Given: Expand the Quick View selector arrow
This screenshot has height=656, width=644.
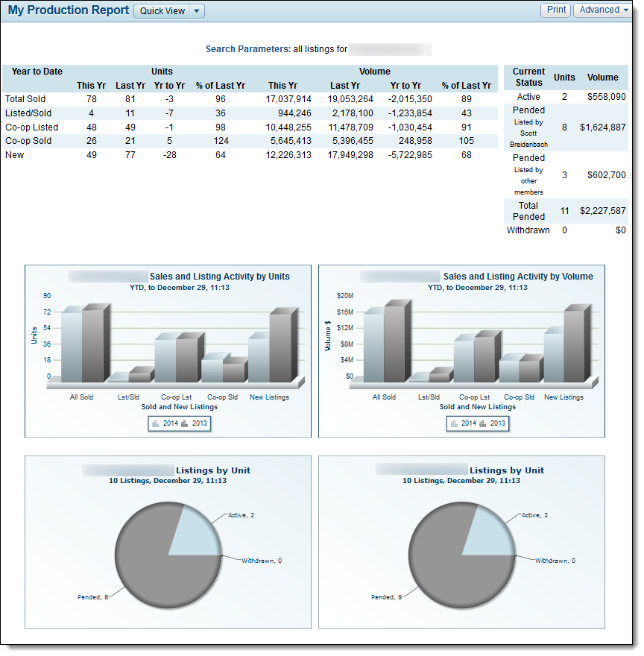Looking at the screenshot, I should pyautogui.click(x=195, y=11).
